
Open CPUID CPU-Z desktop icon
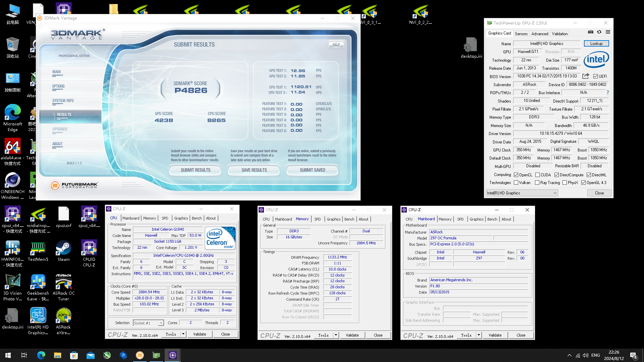tap(89, 253)
